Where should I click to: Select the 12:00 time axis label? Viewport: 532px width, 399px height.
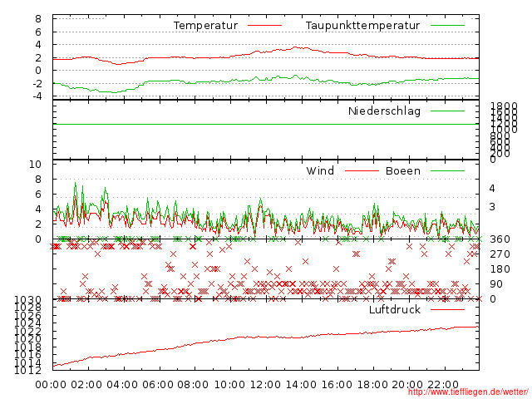265,385
